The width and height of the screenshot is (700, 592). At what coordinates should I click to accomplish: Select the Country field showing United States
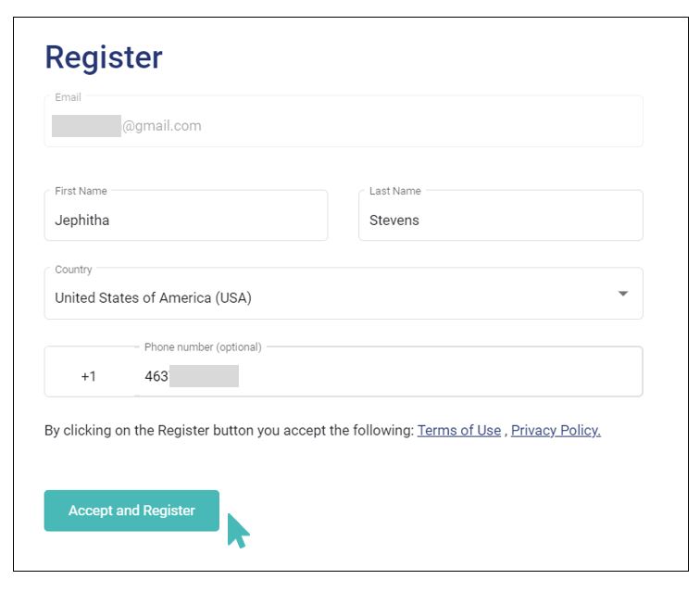coord(344,294)
